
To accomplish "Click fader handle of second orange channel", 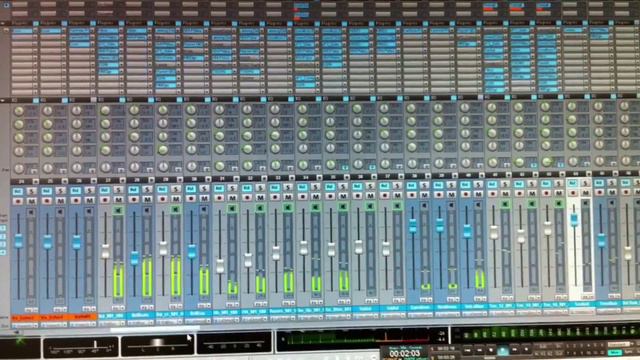I will pos(47,242).
